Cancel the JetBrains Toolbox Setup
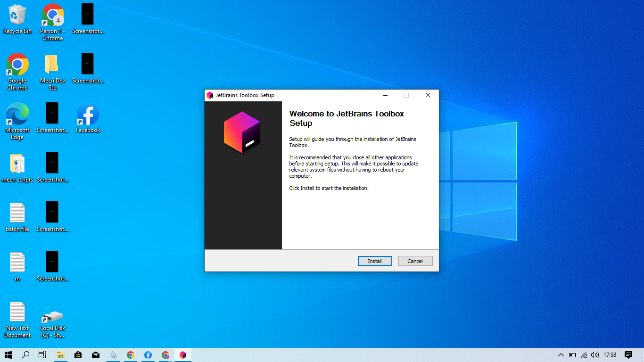 coord(415,261)
